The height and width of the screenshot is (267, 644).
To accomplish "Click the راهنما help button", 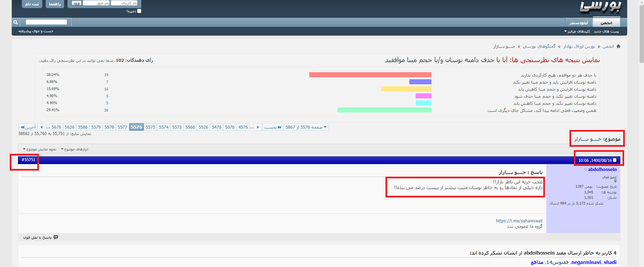I will click(x=55, y=4).
